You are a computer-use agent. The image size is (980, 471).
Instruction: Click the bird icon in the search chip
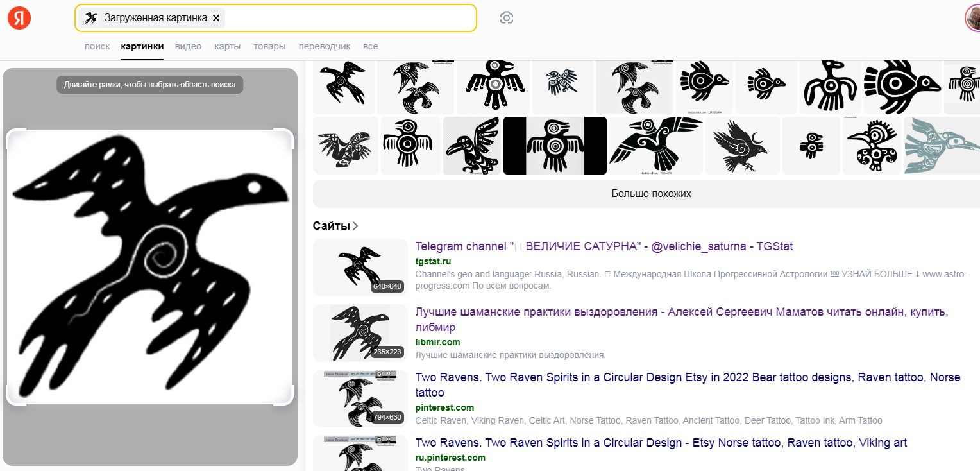pos(92,18)
